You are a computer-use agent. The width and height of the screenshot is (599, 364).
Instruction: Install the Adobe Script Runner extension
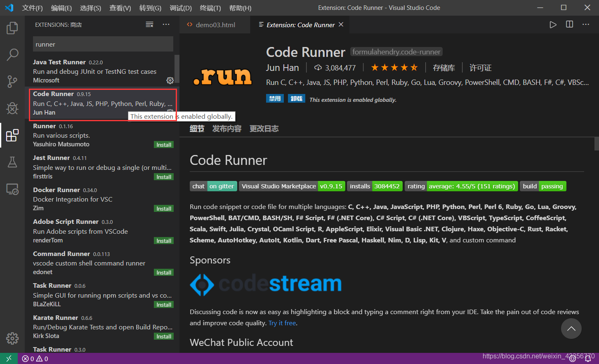pos(164,241)
